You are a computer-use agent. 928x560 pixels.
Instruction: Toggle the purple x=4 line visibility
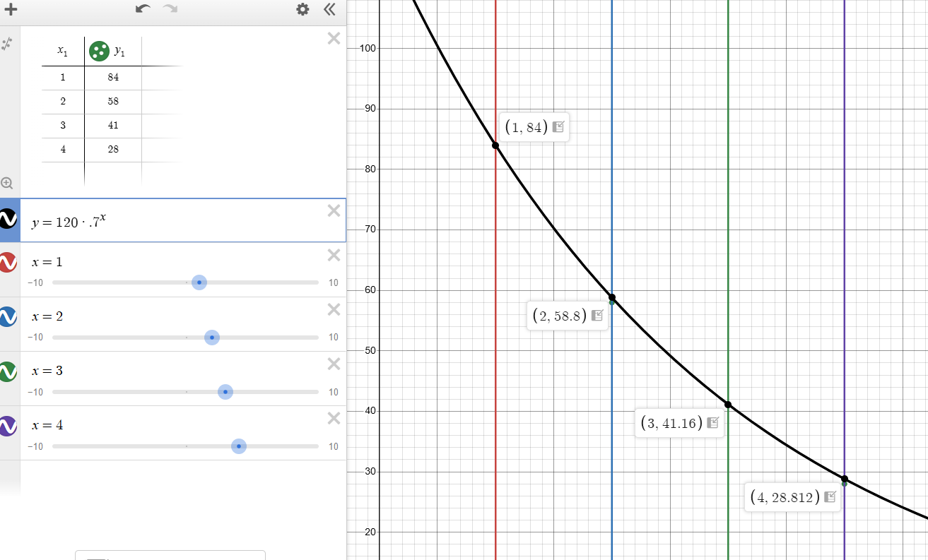pyautogui.click(x=8, y=426)
